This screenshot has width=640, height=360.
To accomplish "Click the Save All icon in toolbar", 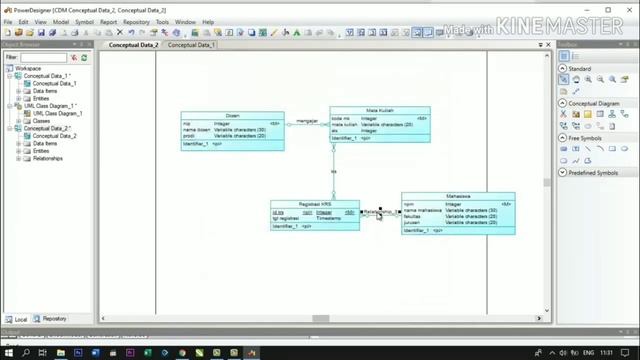I will coord(52,33).
